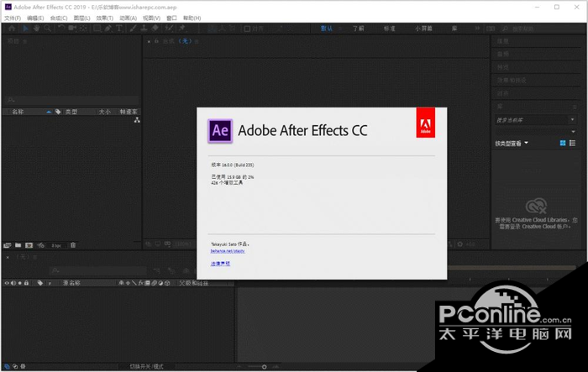Click the Ae application icon in About dialog
The width and height of the screenshot is (588, 372).
[220, 131]
